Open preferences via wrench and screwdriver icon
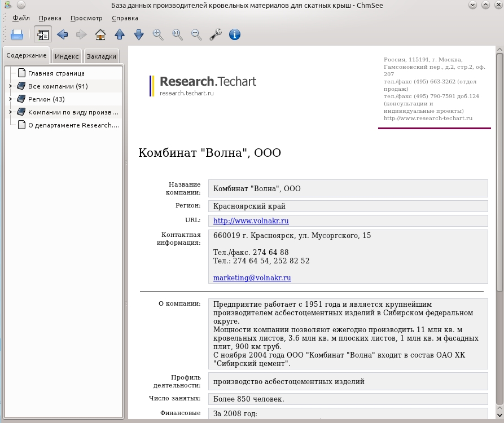 tap(216, 34)
